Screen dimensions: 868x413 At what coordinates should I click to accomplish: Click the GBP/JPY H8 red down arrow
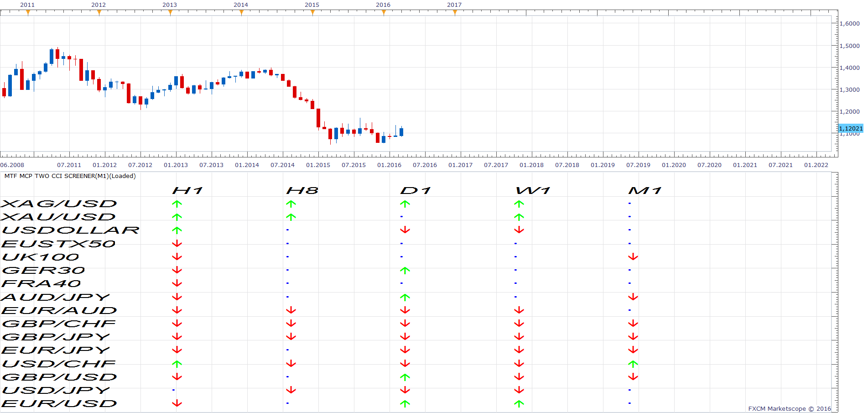(x=291, y=337)
